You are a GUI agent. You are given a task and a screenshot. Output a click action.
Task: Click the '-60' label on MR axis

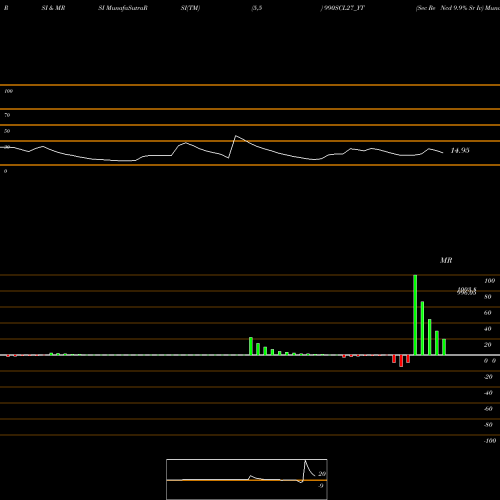(x=488, y=409)
